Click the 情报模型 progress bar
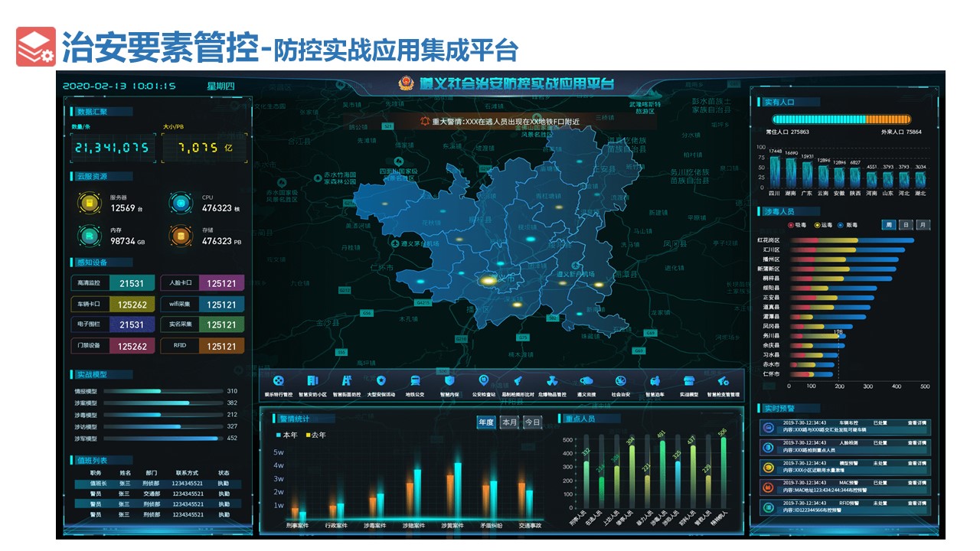This screenshot has width=980, height=551. tap(162, 391)
